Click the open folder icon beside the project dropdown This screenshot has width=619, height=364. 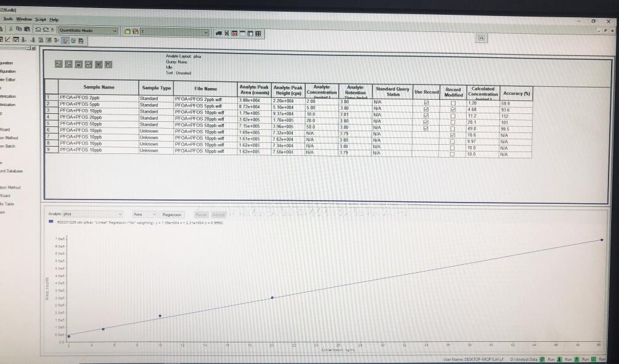coord(128,31)
